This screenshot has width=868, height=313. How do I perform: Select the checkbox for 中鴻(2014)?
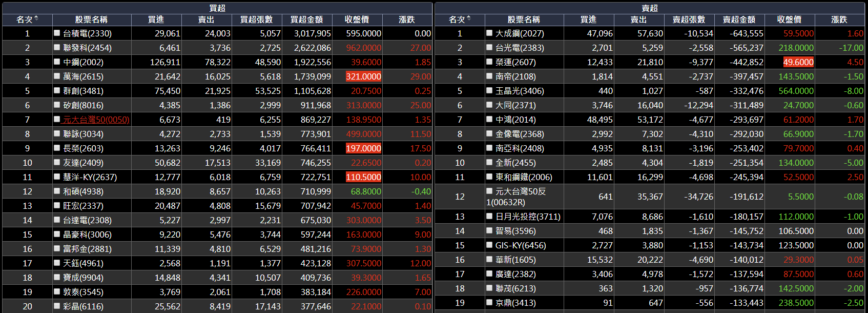(x=489, y=119)
